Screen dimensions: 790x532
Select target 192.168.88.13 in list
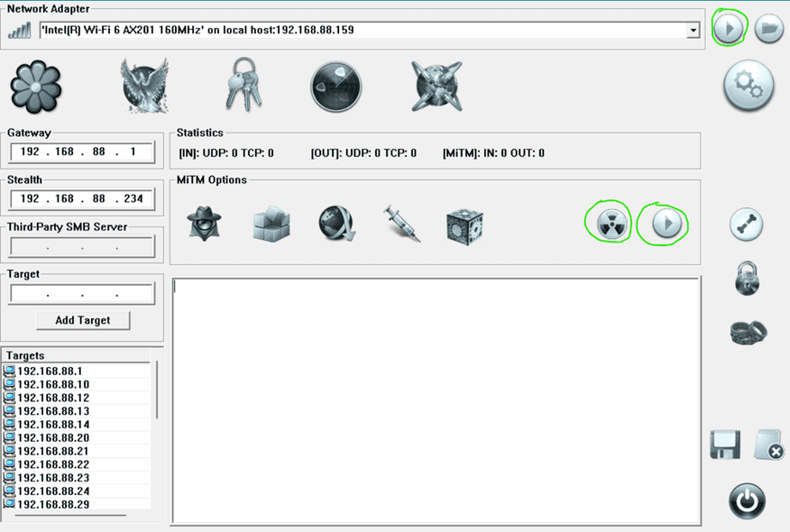[77, 411]
